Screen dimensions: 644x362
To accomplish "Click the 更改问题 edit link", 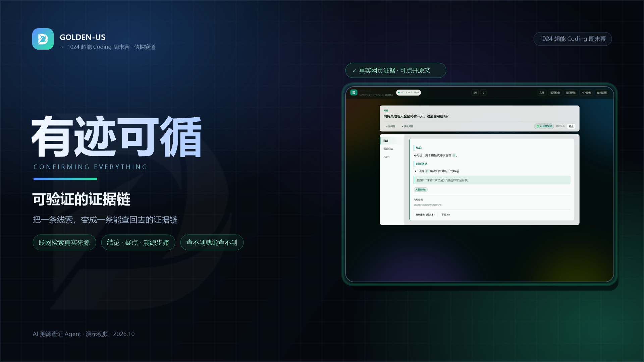I will (x=407, y=126).
